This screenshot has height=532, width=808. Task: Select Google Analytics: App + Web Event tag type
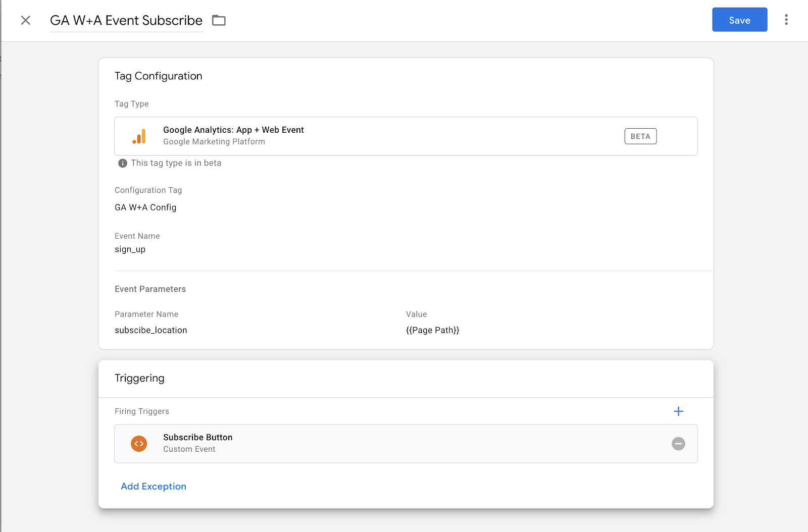pos(406,136)
